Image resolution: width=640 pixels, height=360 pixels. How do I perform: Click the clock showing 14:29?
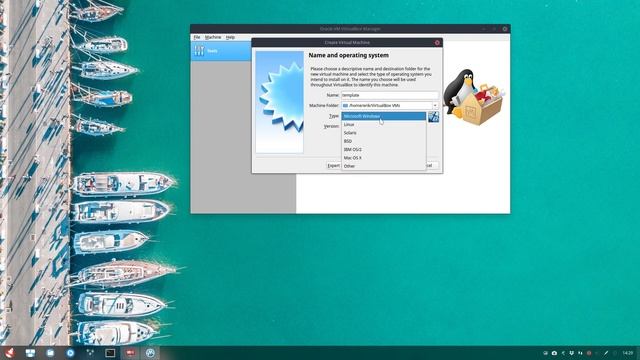click(x=628, y=353)
